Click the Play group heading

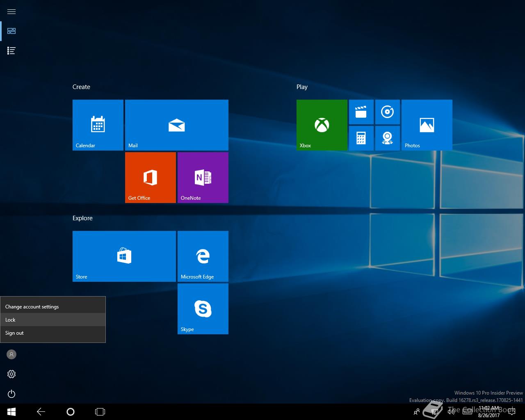(x=302, y=87)
